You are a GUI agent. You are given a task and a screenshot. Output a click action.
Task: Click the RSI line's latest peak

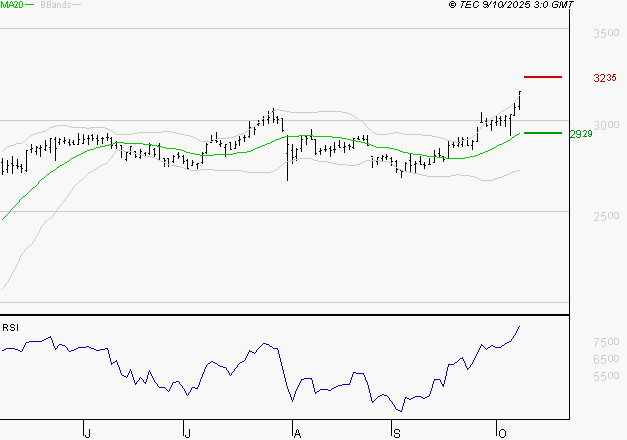point(520,327)
